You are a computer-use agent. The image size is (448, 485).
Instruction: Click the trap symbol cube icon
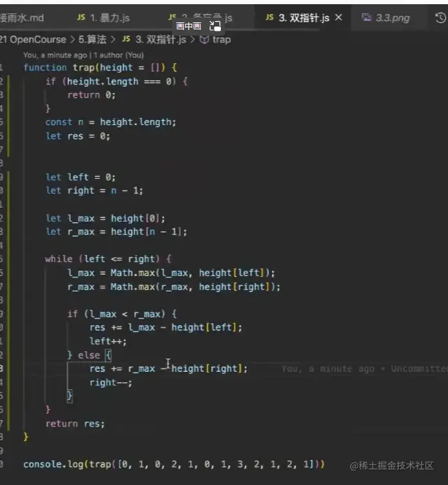coord(204,40)
